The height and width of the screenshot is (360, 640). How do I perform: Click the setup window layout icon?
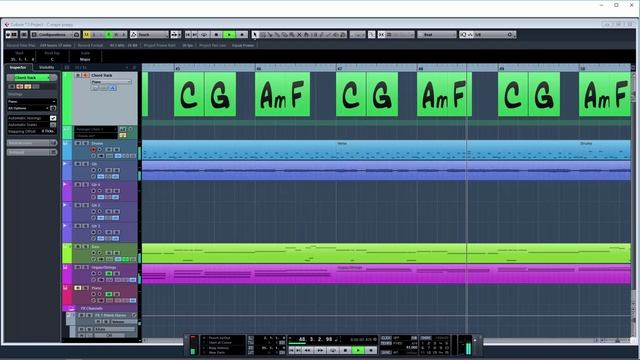24,35
